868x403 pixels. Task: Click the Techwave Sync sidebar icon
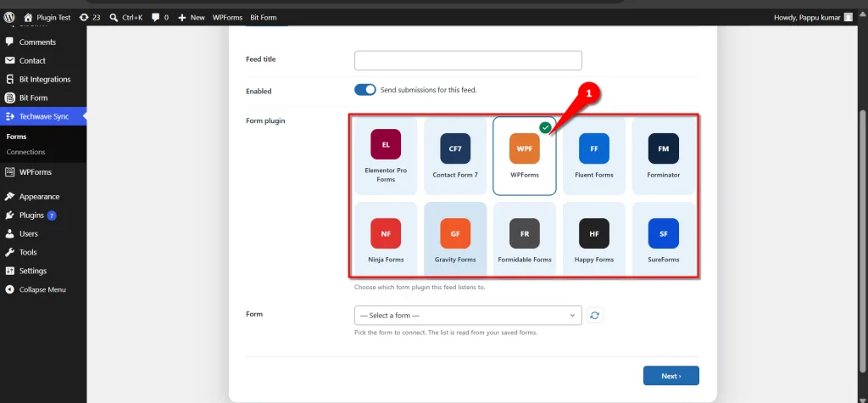pyautogui.click(x=9, y=116)
